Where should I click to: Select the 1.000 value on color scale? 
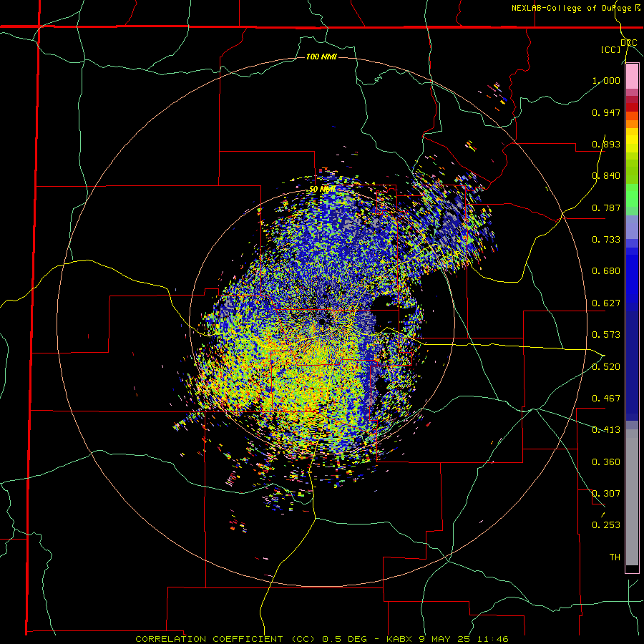click(606, 80)
